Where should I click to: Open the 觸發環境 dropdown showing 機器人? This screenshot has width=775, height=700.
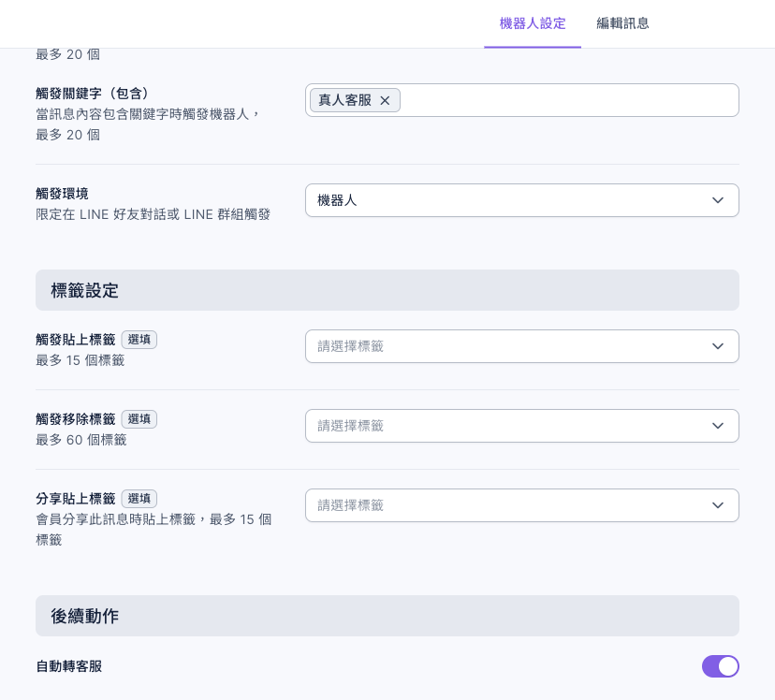[x=522, y=200]
